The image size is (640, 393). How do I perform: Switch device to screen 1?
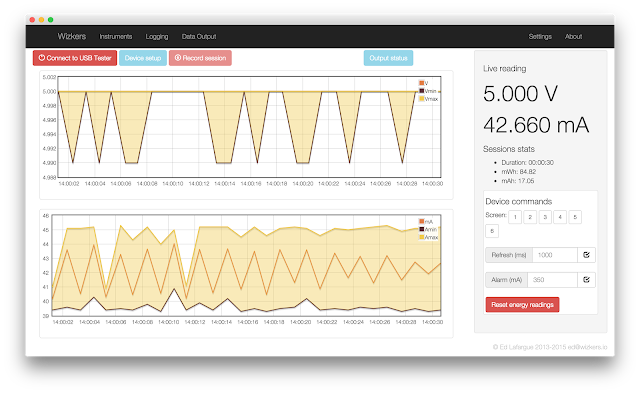(515, 217)
